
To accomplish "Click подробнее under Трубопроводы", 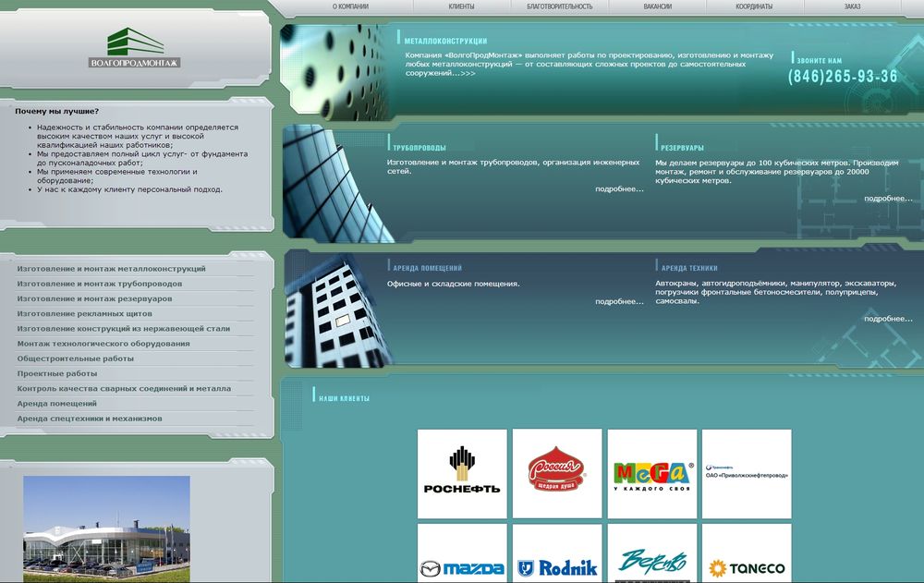I will pos(619,189).
